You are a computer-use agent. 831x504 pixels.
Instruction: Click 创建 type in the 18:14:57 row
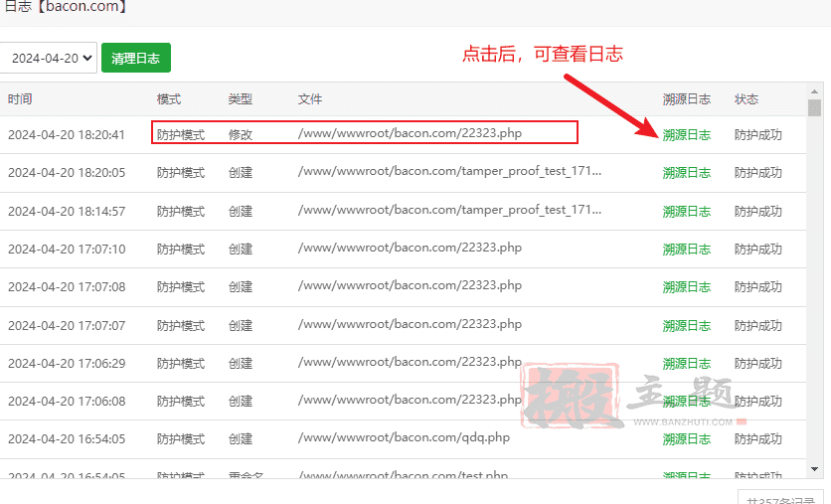(x=241, y=212)
